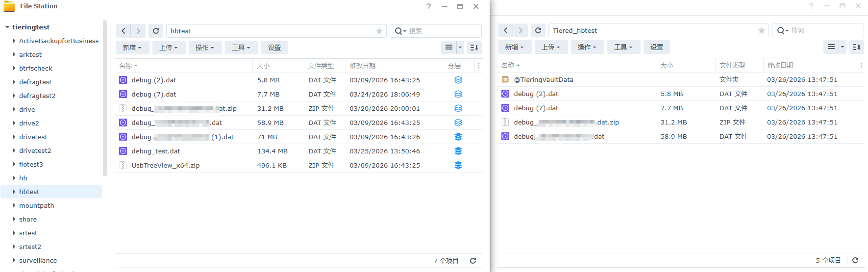Open the 操作 menu in the Tiered_hbtest pane
Screen dimensions: 868x272
pyautogui.click(x=587, y=47)
